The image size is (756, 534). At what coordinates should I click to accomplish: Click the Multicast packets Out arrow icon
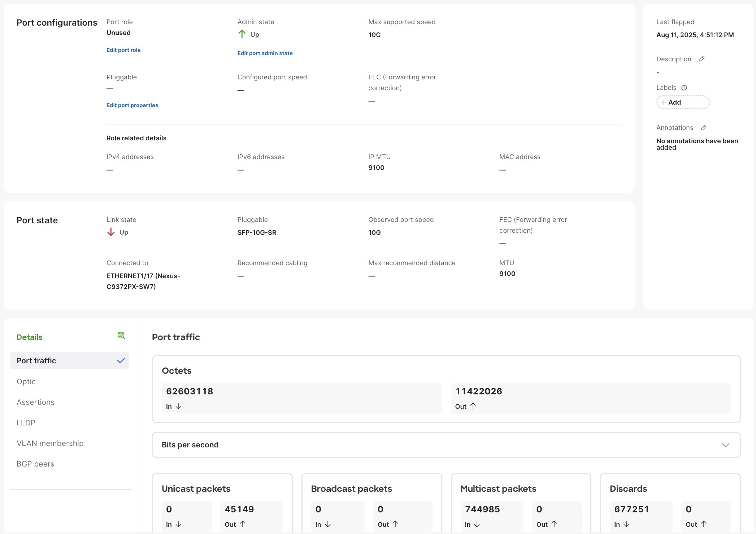pos(554,524)
